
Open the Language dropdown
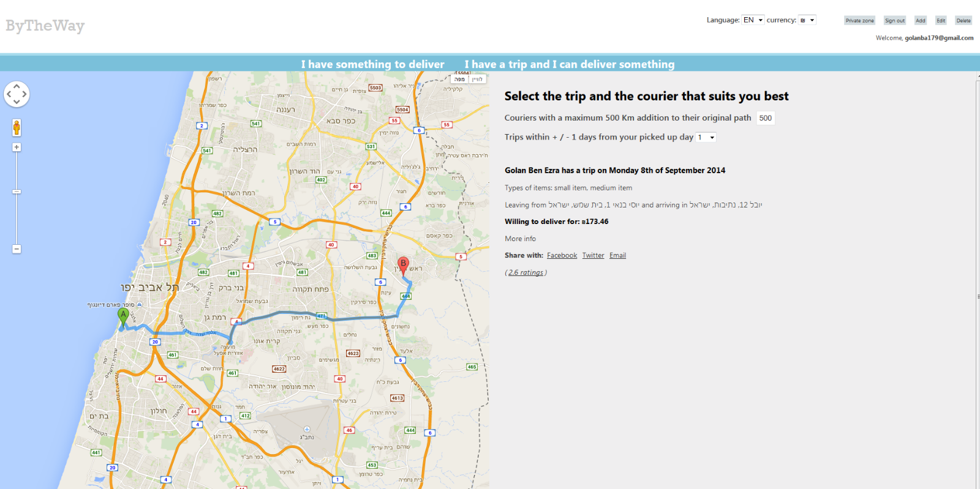pyautogui.click(x=753, y=20)
